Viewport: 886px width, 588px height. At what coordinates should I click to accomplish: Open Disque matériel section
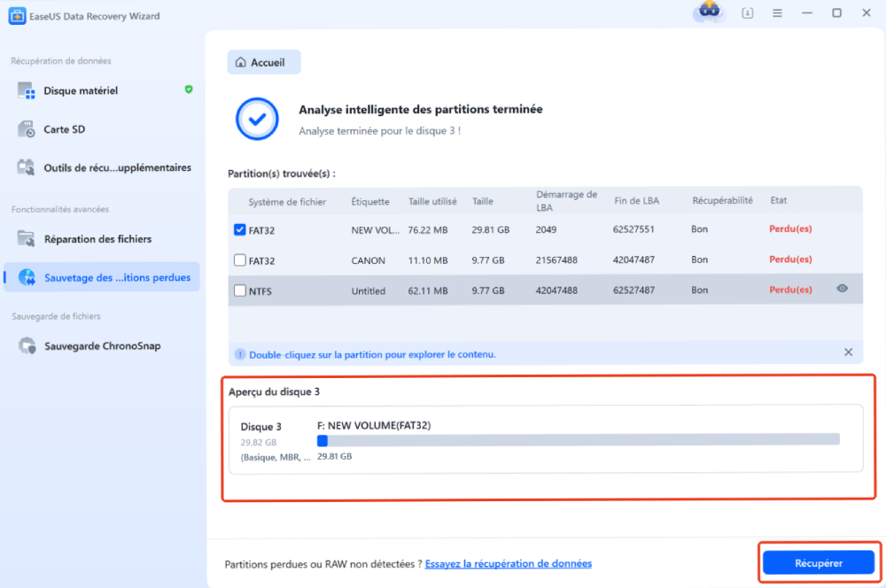point(102,90)
